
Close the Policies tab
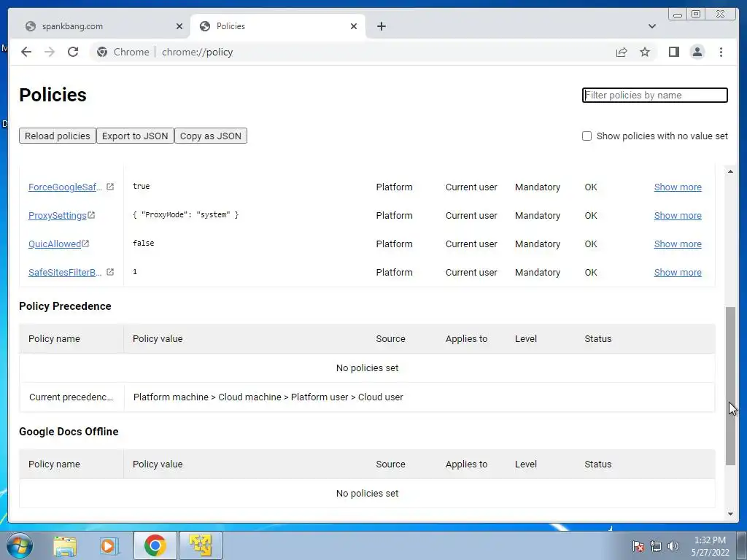pos(354,26)
